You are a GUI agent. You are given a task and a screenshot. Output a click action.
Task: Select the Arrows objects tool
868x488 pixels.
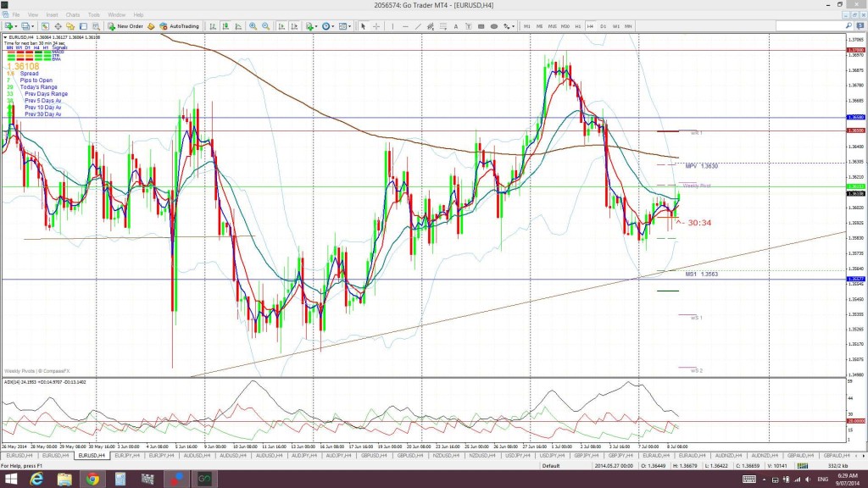click(506, 26)
